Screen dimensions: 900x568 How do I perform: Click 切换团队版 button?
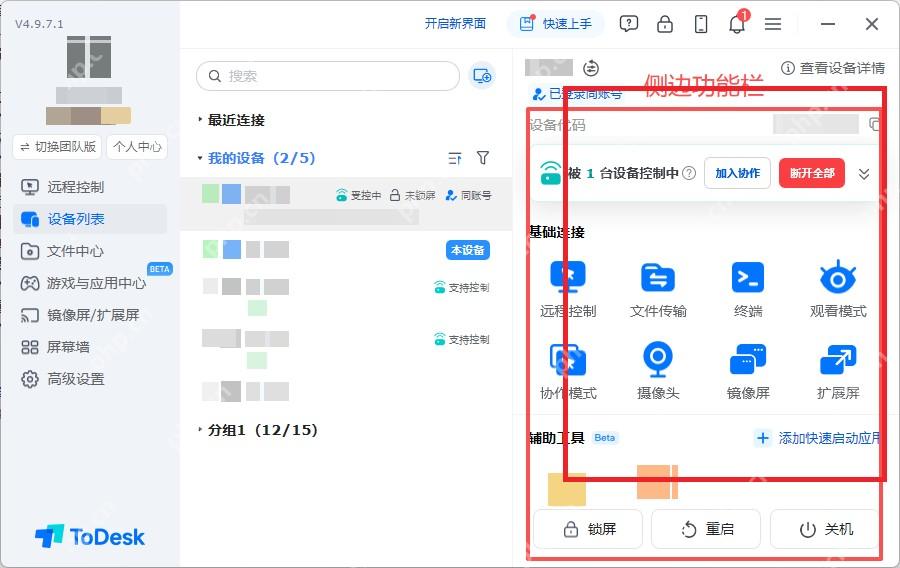click(57, 147)
